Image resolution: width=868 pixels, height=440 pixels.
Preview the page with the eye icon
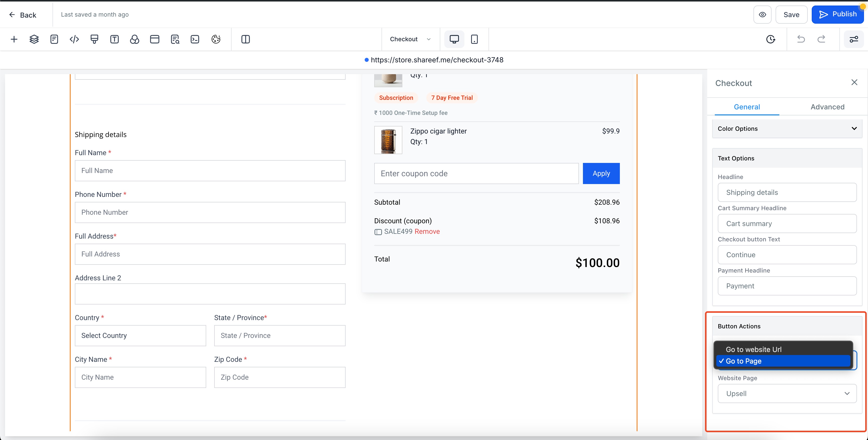(763, 15)
